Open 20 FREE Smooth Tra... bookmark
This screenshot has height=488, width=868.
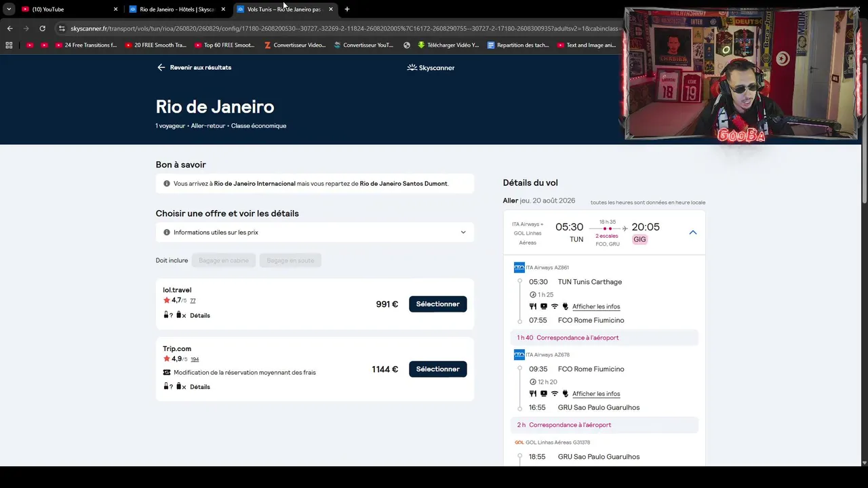click(156, 45)
